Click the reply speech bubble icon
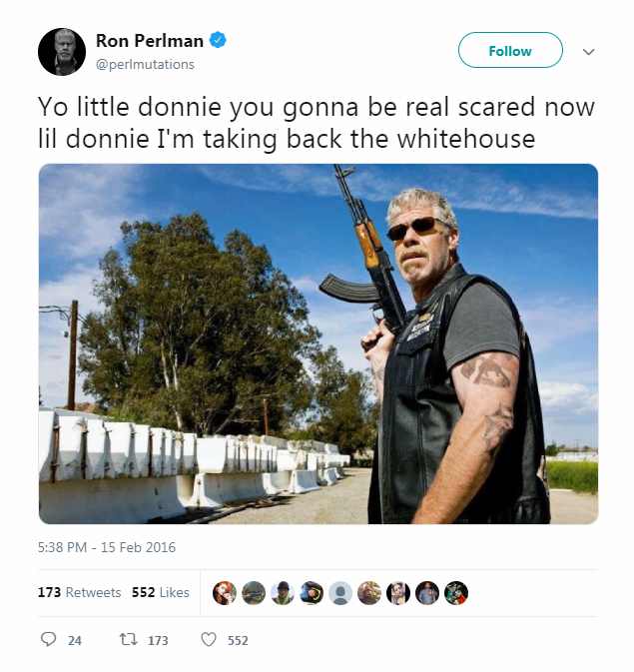634x672 pixels. click(x=48, y=639)
